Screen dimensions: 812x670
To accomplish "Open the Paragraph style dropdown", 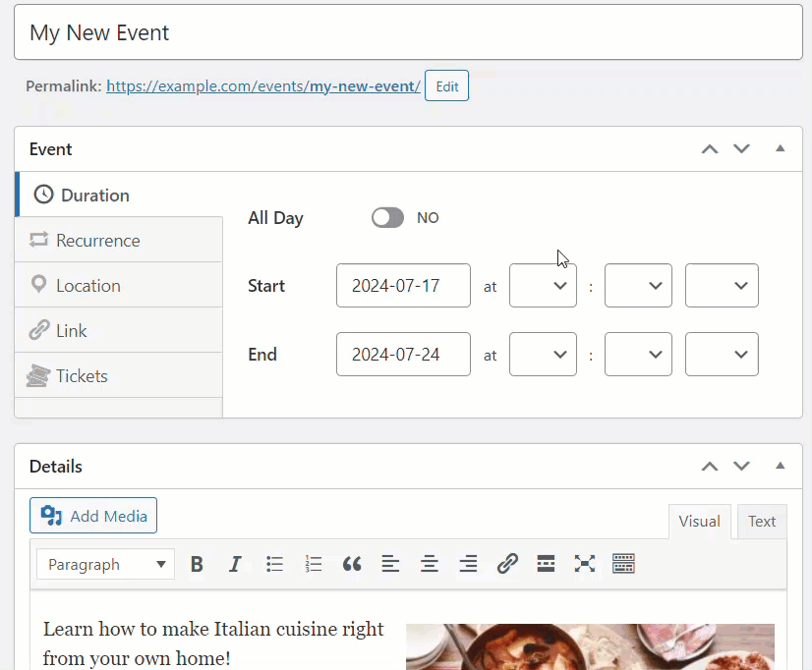I will pos(104,564).
